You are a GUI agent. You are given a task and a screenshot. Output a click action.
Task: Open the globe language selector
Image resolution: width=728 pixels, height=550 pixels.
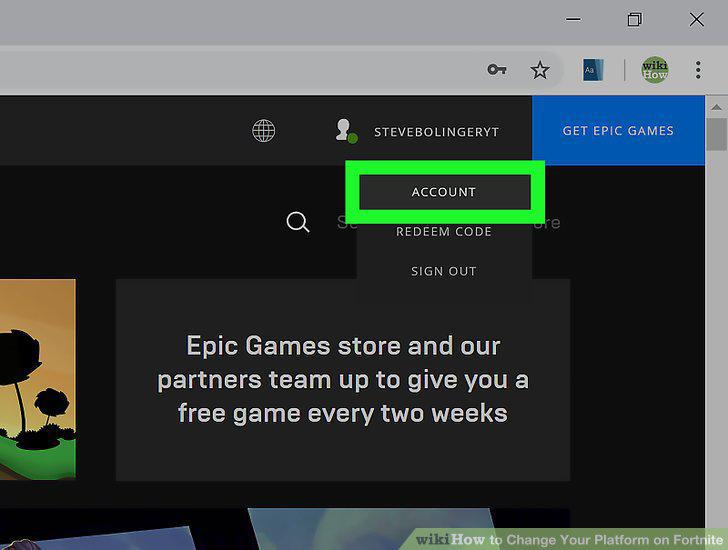(x=263, y=131)
